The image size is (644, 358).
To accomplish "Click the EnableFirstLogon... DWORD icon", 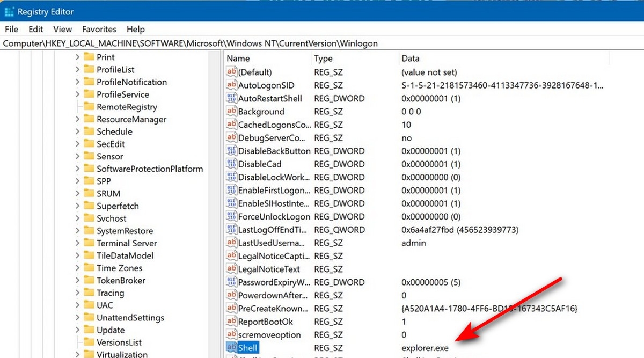I will 232,190.
